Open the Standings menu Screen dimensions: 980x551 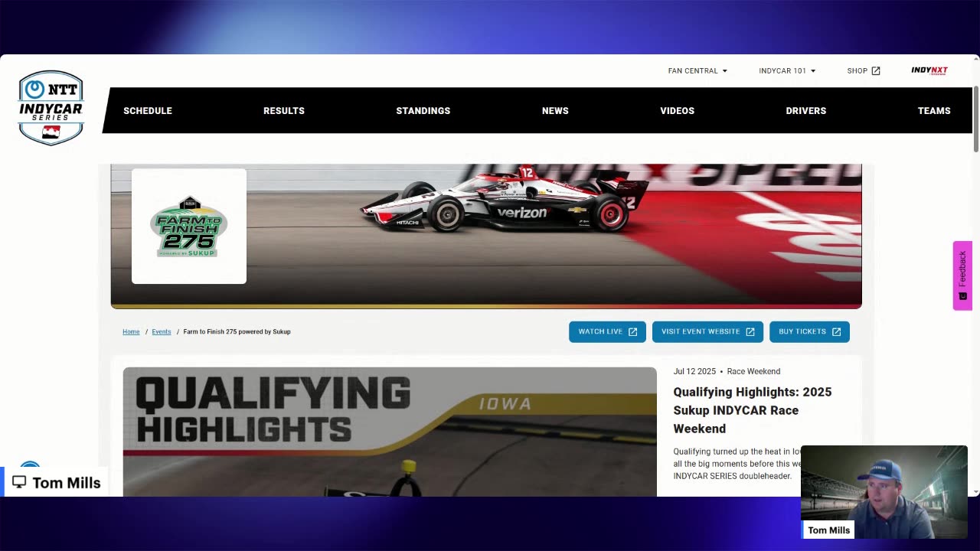tap(423, 111)
